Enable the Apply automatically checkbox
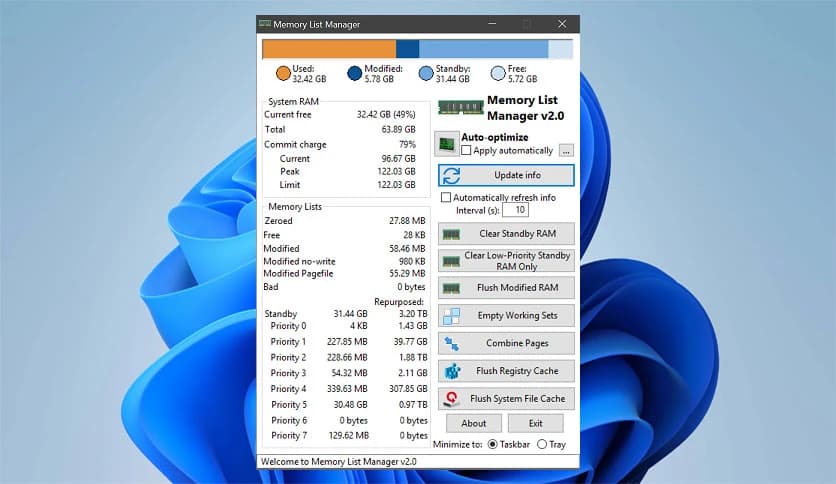The image size is (836, 484). [x=467, y=150]
